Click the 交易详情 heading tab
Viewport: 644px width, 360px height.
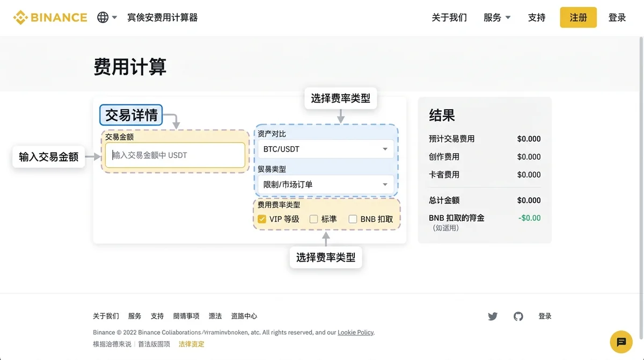coord(131,115)
